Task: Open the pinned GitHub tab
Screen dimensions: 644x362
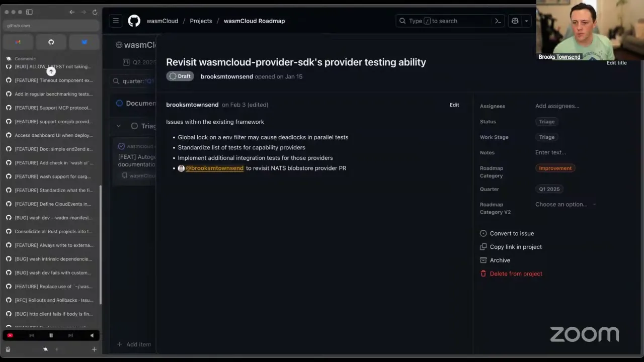Action: coord(51,42)
